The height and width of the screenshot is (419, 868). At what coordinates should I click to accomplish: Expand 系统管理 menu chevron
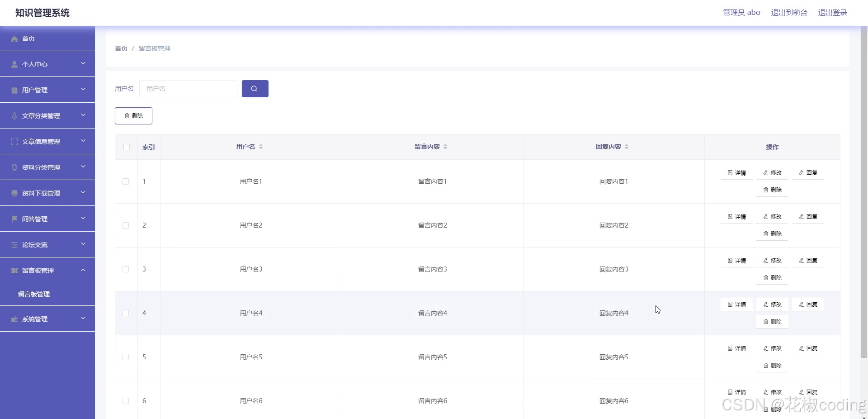pyautogui.click(x=83, y=318)
